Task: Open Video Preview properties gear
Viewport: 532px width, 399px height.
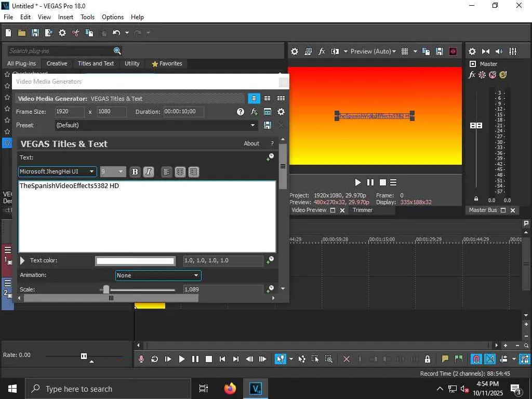Action: pyautogui.click(x=295, y=51)
